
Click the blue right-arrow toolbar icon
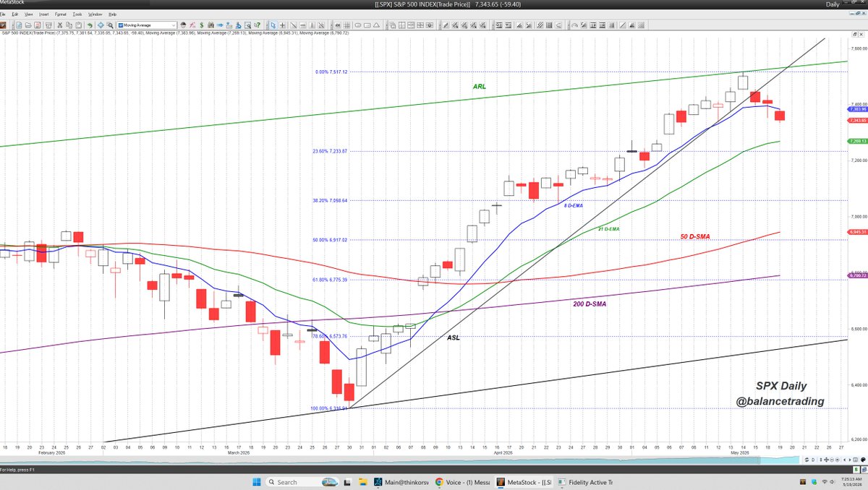(220, 25)
